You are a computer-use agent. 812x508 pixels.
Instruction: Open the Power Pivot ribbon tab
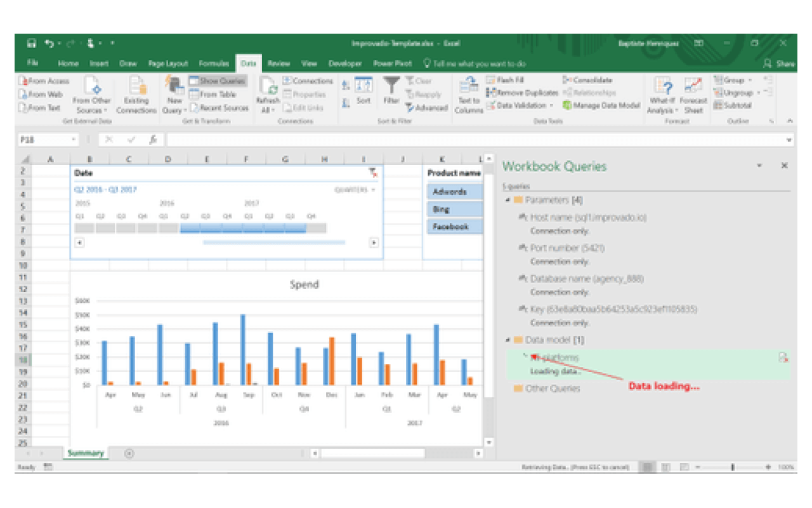[x=393, y=63]
